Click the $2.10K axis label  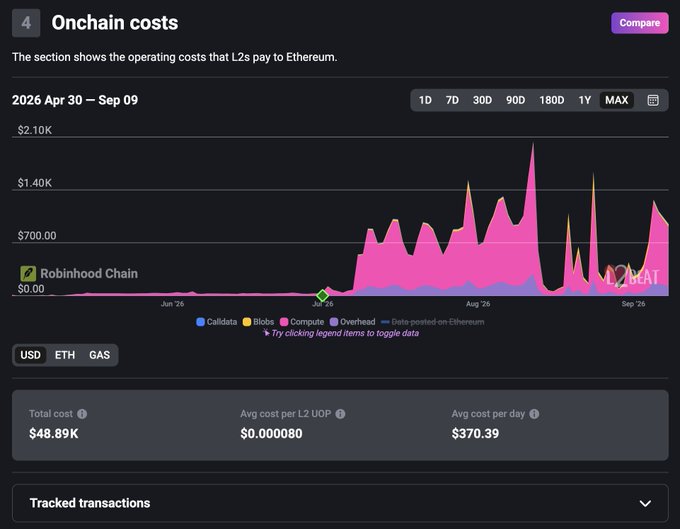click(35, 130)
